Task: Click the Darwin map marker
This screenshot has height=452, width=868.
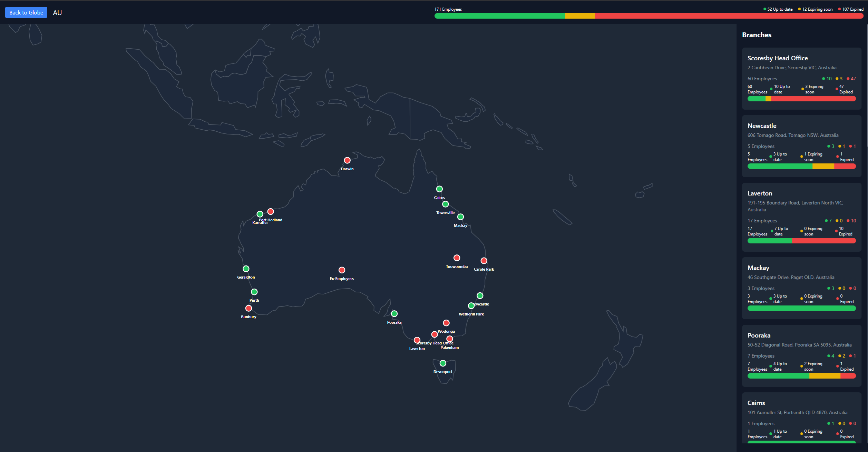Action: pyautogui.click(x=347, y=160)
